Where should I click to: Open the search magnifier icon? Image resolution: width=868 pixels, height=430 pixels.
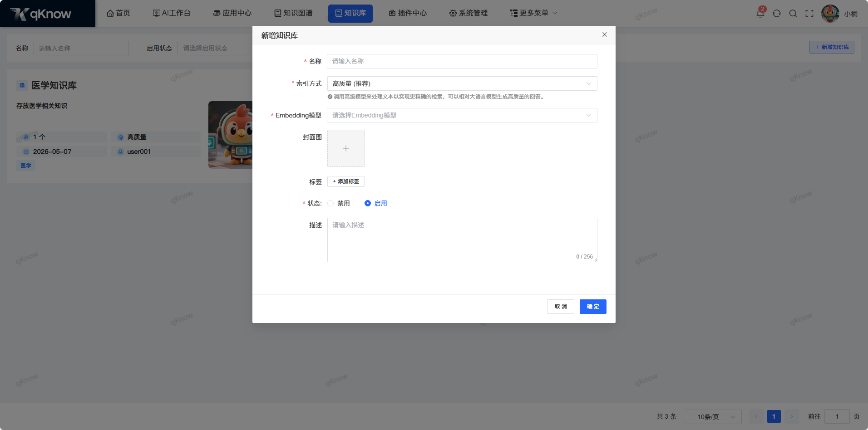click(793, 14)
